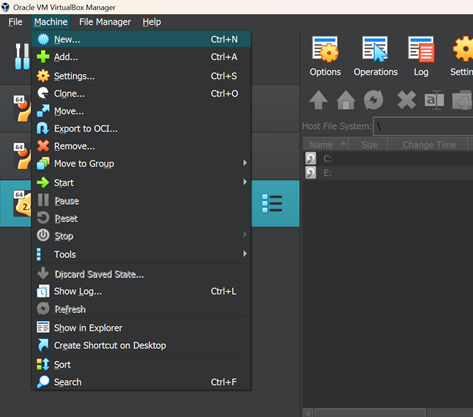Viewport: 473px width, 417px height.
Task: Click the green Start arrow icon
Action: click(x=43, y=183)
